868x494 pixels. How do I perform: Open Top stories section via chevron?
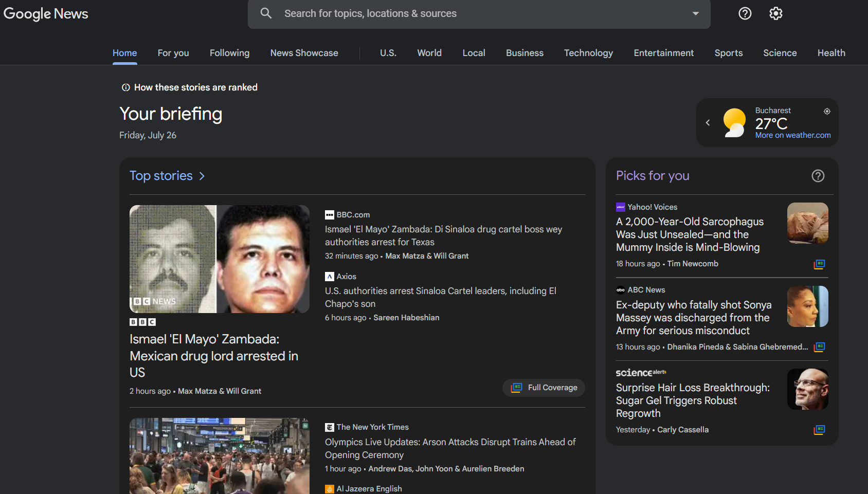click(x=202, y=176)
